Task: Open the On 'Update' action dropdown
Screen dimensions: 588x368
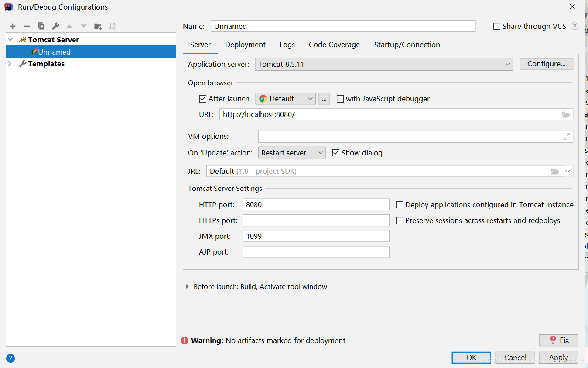Action: [292, 153]
